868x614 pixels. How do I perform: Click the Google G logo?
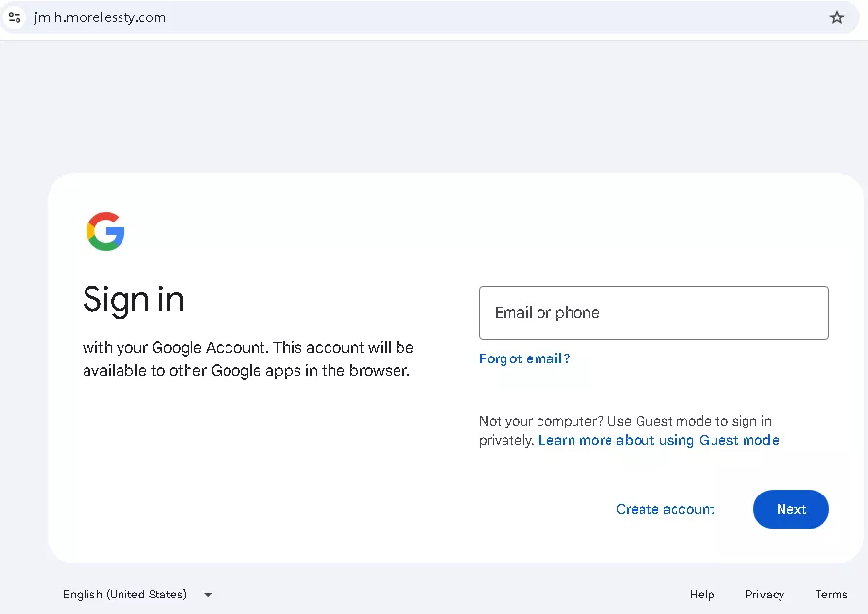click(x=106, y=231)
